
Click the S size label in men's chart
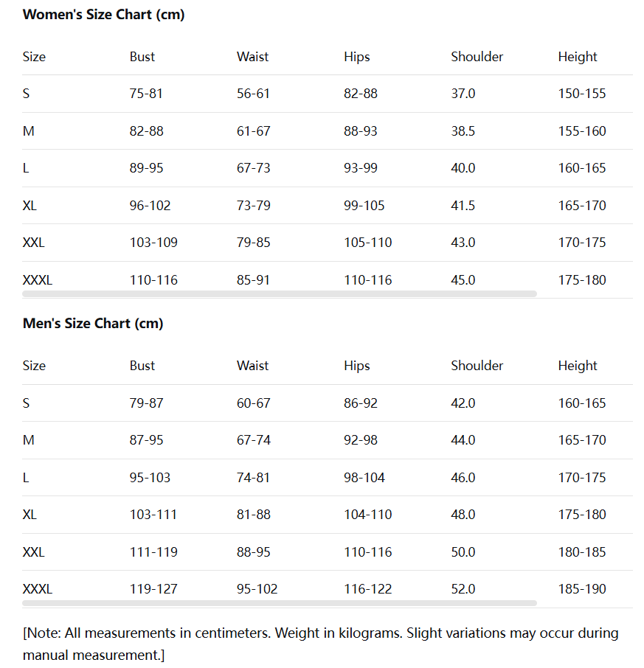[27, 403]
